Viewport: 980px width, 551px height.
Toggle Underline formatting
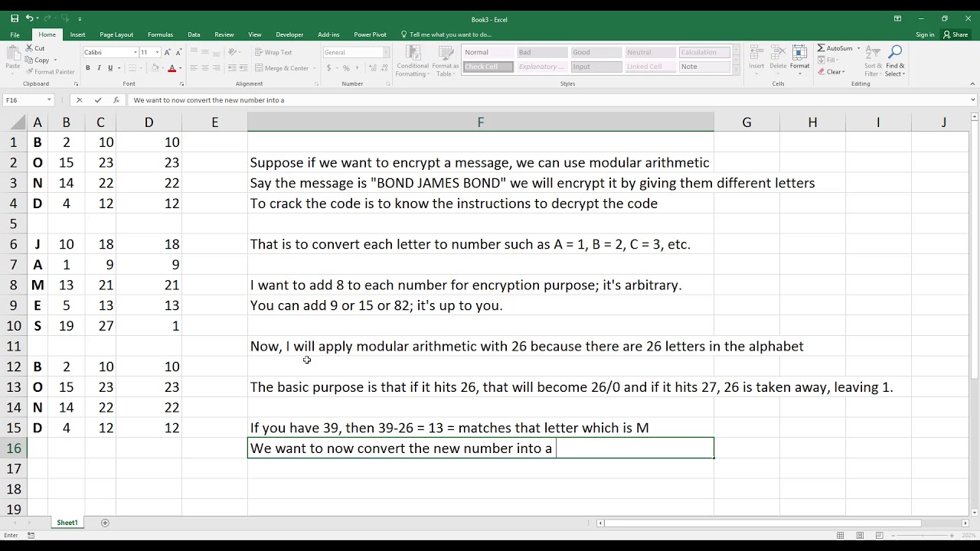coord(109,68)
